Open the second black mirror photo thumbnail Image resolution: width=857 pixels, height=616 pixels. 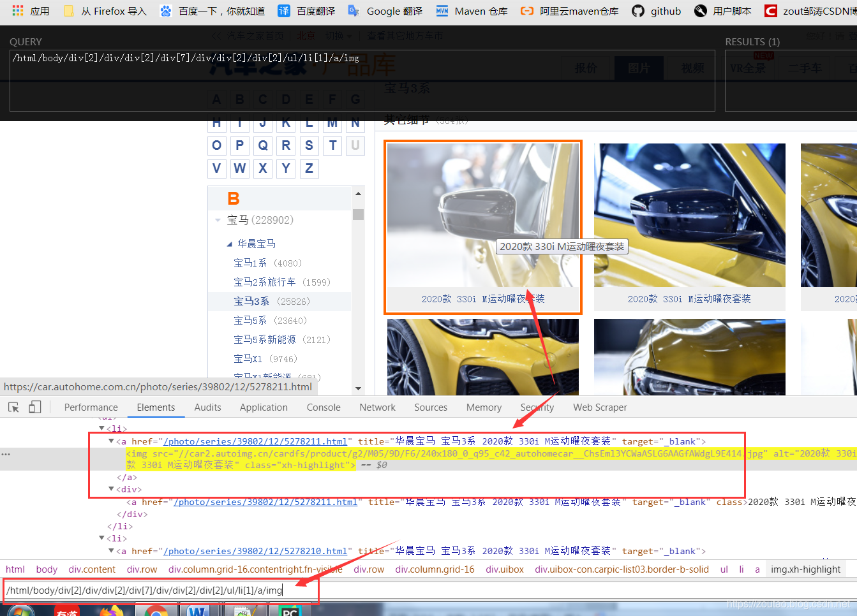coord(689,215)
